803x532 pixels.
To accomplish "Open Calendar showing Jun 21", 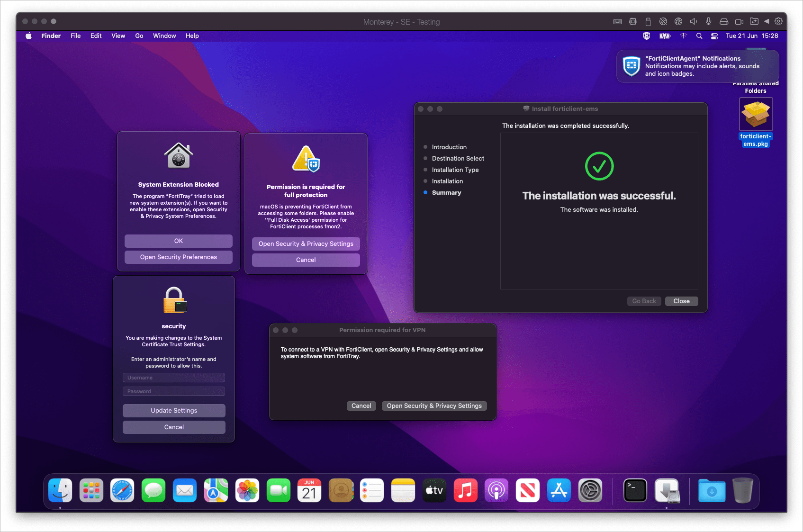I will 309,490.
